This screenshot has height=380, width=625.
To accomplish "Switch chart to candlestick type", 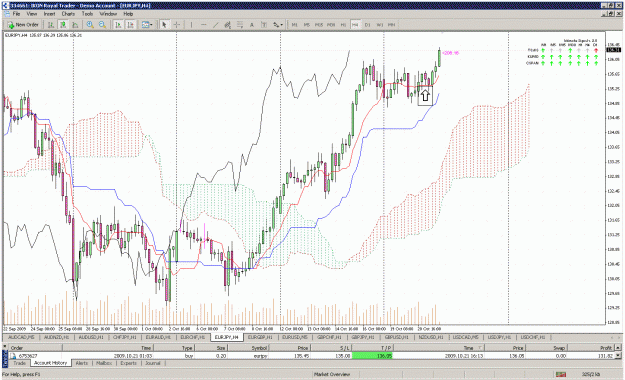I will click(63, 25).
